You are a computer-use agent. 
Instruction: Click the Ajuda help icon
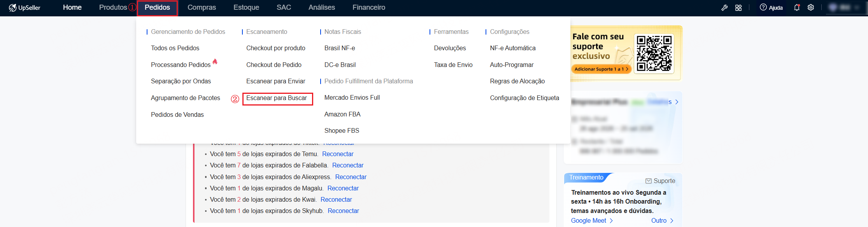pos(763,7)
